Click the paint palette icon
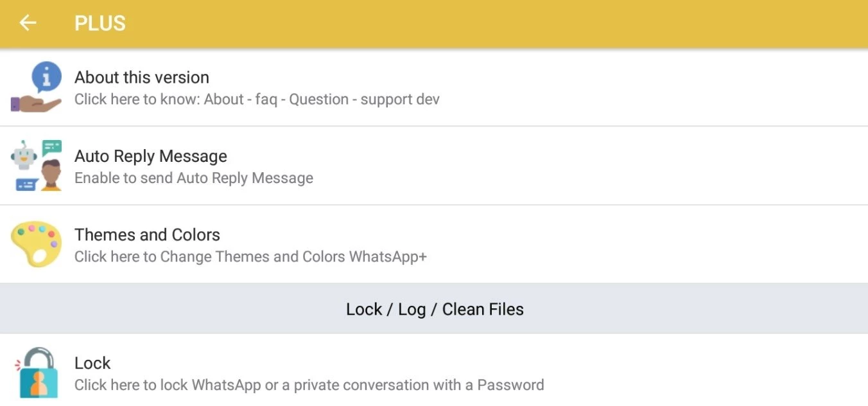Viewport: 868px width, 406px height. [37, 244]
